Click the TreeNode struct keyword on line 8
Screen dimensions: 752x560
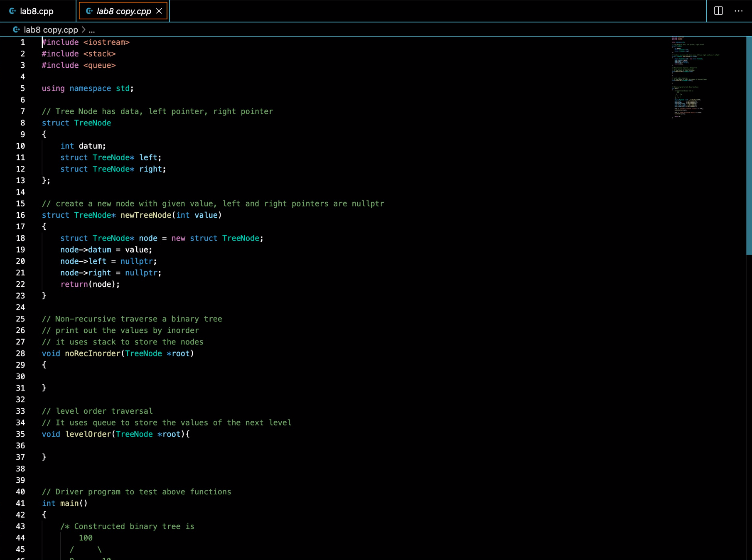[x=55, y=123]
